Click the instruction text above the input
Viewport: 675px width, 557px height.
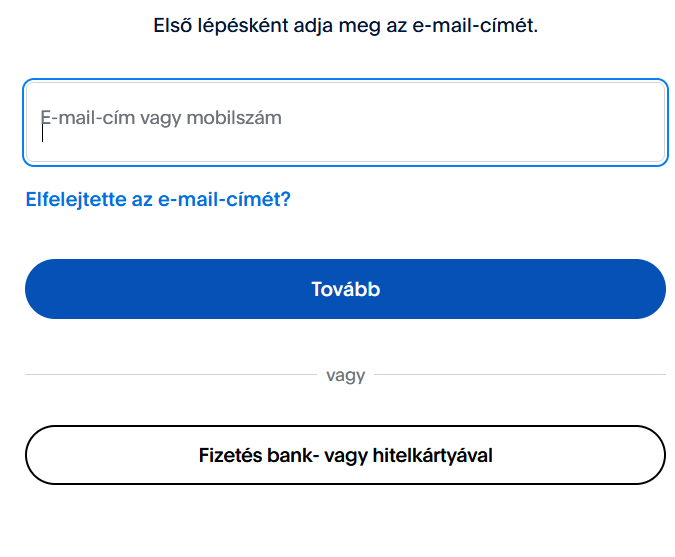[345, 26]
